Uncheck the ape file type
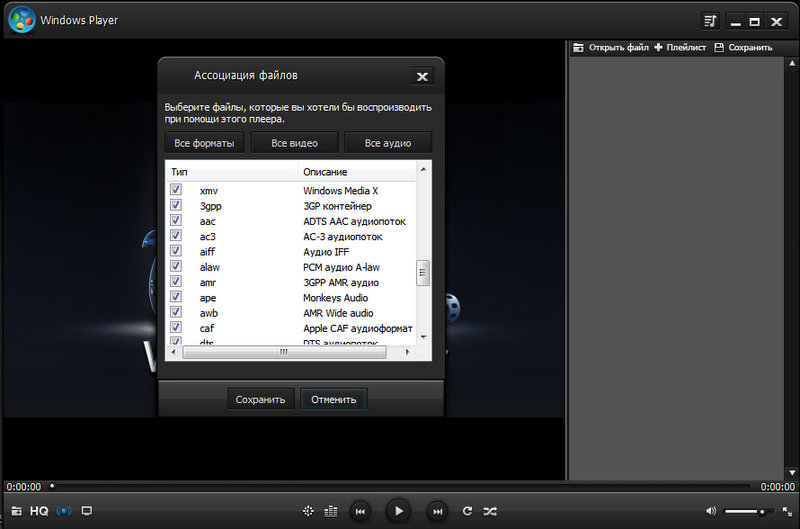This screenshot has height=529, width=800. [176, 296]
